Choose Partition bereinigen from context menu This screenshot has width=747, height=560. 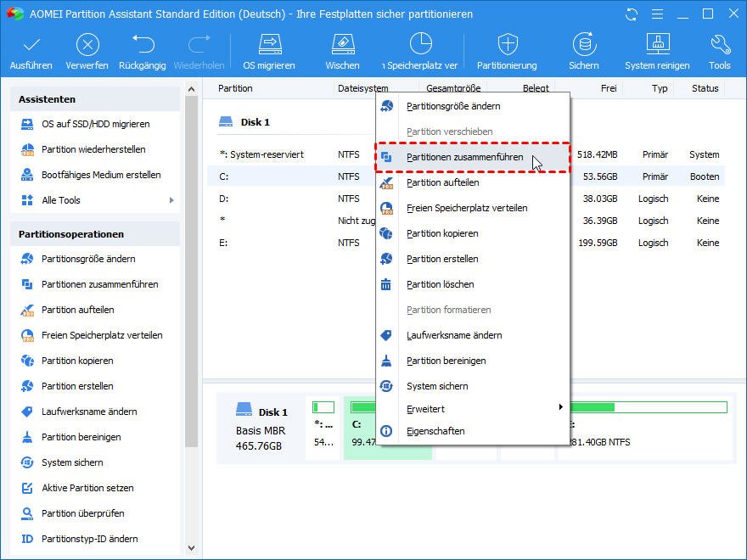473,361
